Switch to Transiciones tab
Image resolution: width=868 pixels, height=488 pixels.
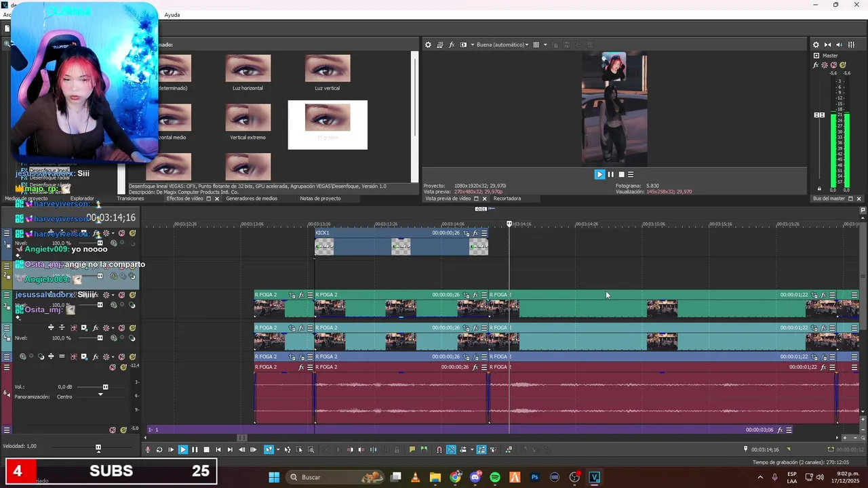coord(130,199)
